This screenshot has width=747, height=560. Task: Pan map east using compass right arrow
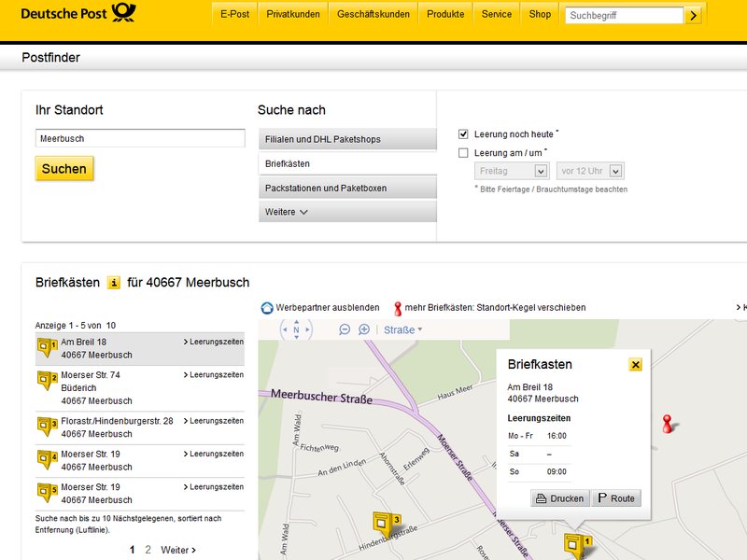[308, 329]
